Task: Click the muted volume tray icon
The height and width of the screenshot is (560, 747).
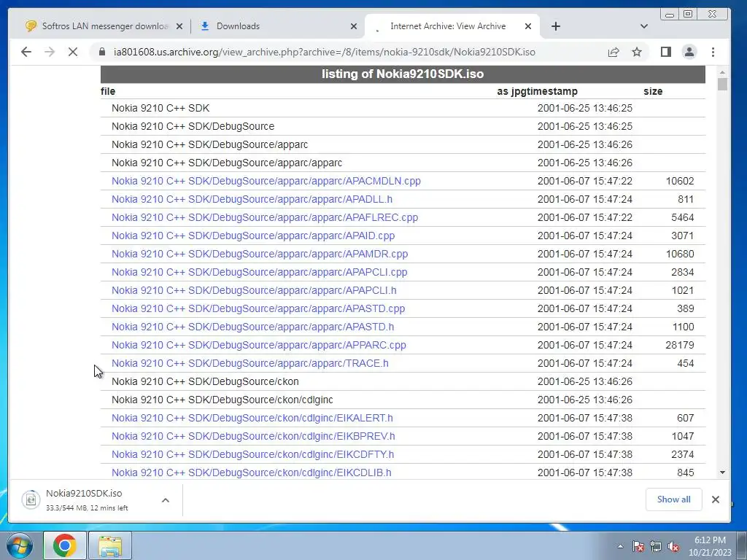Action: (x=673, y=547)
